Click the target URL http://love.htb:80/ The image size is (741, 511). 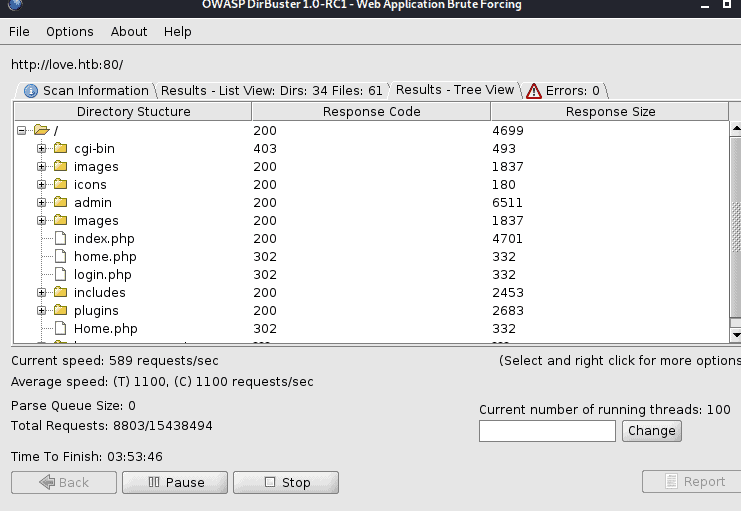(67, 65)
